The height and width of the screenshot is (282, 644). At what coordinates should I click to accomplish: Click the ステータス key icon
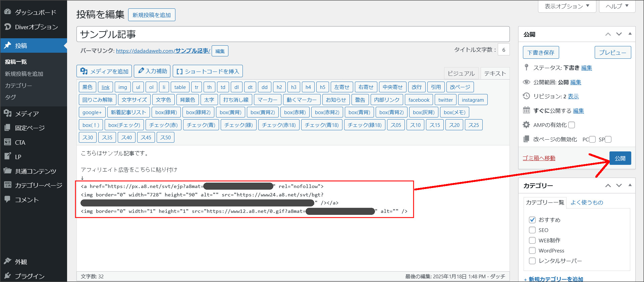(527, 67)
